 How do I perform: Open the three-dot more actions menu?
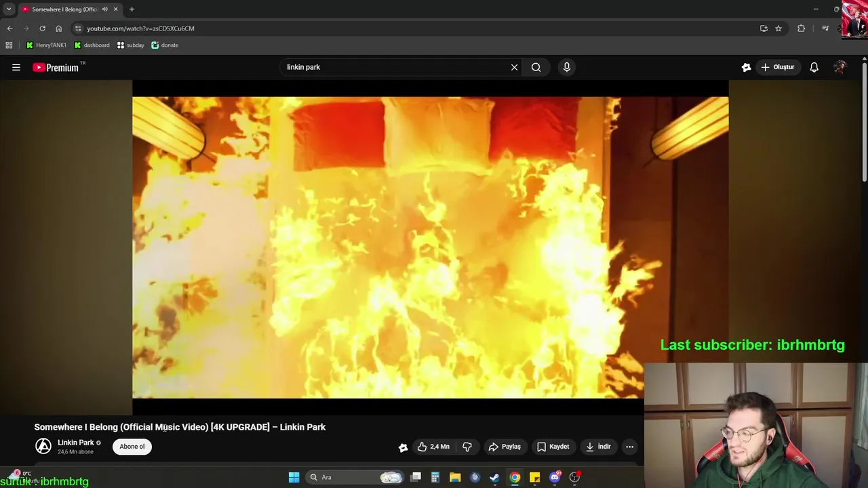coord(629,447)
